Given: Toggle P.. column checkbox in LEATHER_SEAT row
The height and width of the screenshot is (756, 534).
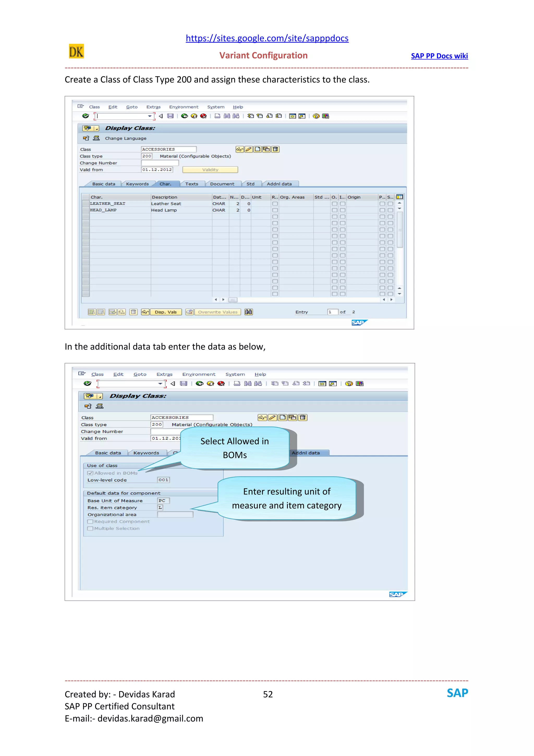Looking at the screenshot, I should pos(382,204).
